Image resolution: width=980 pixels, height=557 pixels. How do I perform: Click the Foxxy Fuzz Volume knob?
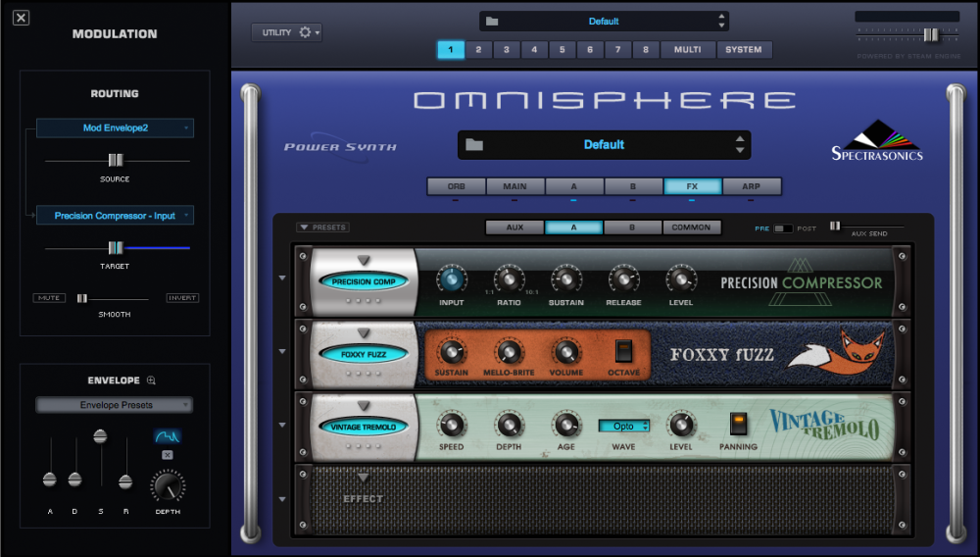click(566, 353)
